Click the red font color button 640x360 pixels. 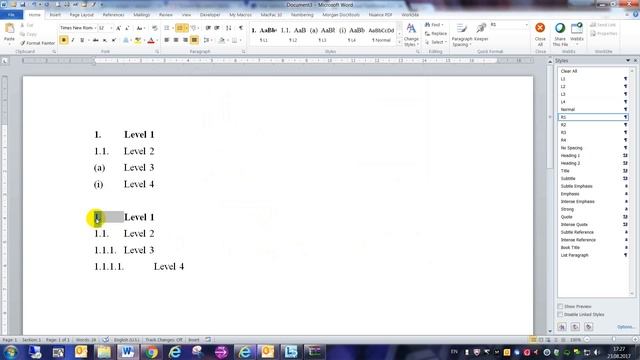tap(151, 40)
